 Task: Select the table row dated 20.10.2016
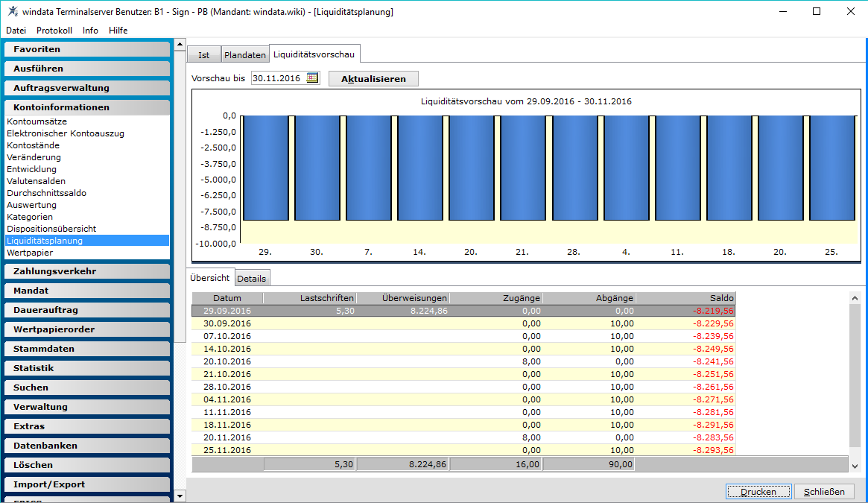coord(463,361)
